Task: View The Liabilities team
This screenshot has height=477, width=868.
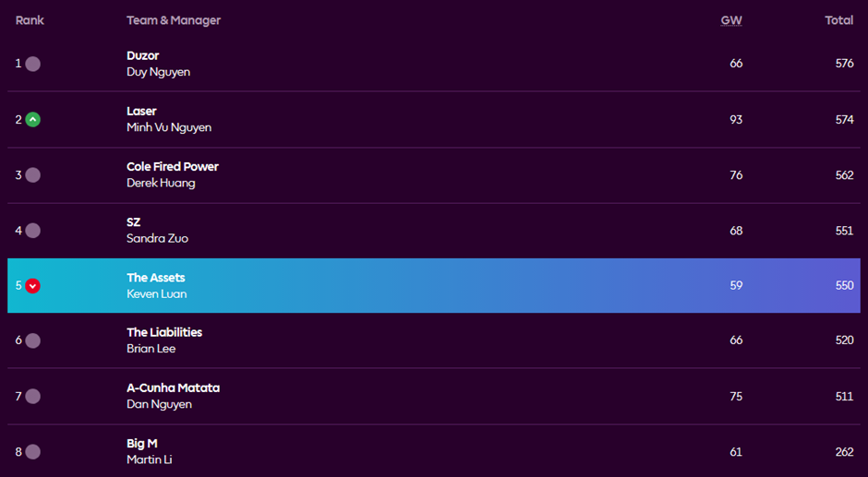Action: click(164, 332)
